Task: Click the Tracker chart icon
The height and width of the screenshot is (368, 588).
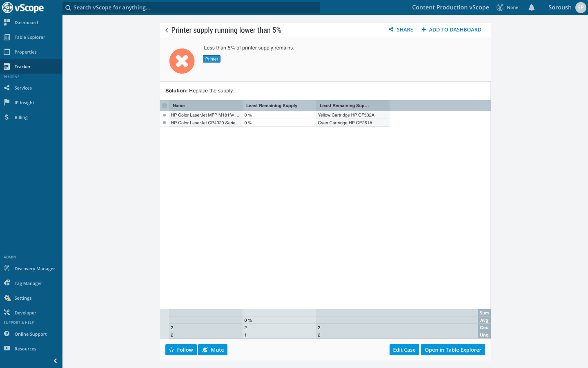Action: [x=7, y=67]
